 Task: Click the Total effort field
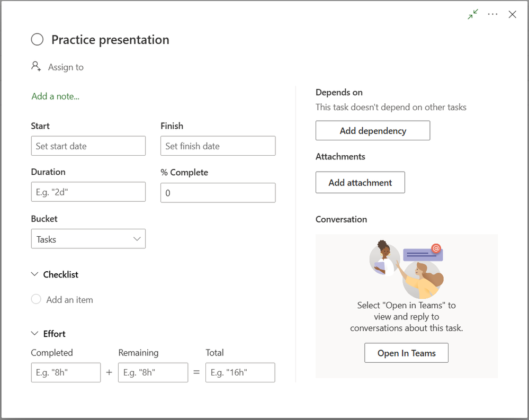(240, 372)
